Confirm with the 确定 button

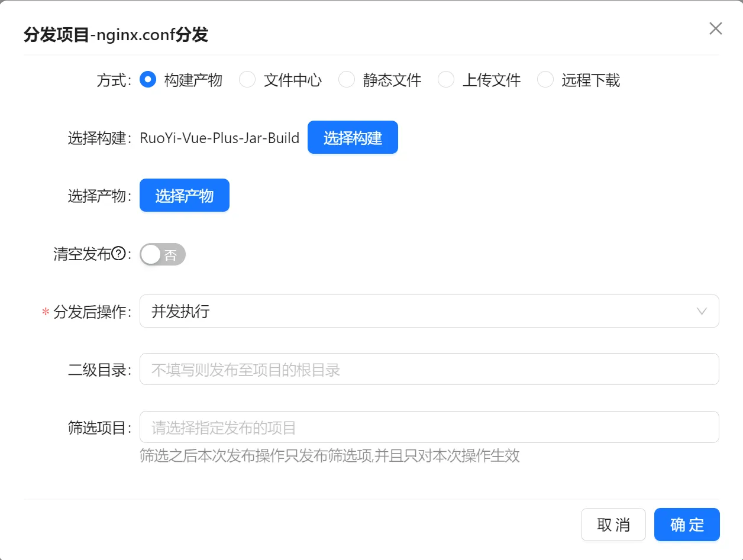687,525
